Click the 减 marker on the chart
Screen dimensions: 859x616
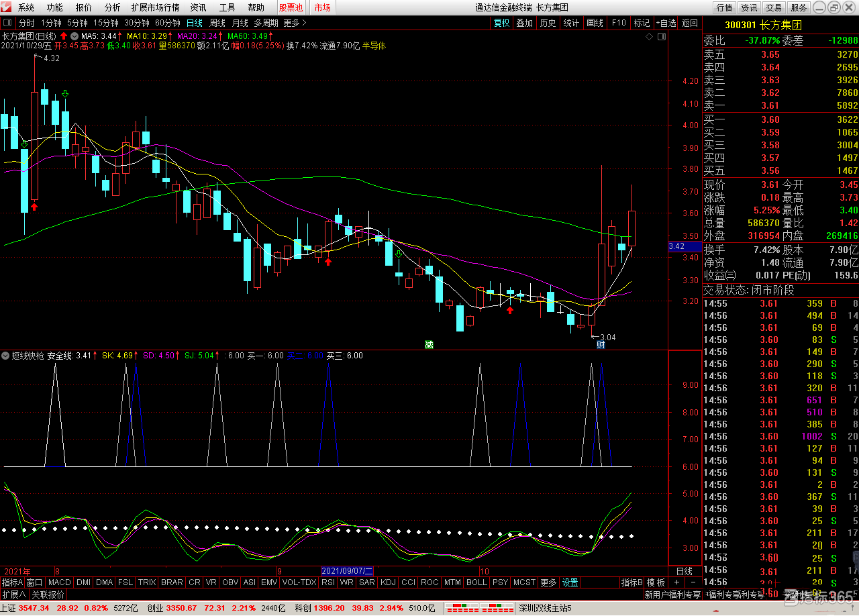(429, 344)
